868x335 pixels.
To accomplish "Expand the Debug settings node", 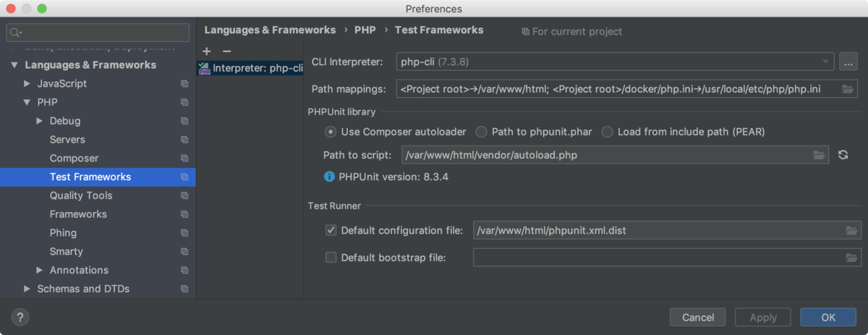I will [40, 121].
